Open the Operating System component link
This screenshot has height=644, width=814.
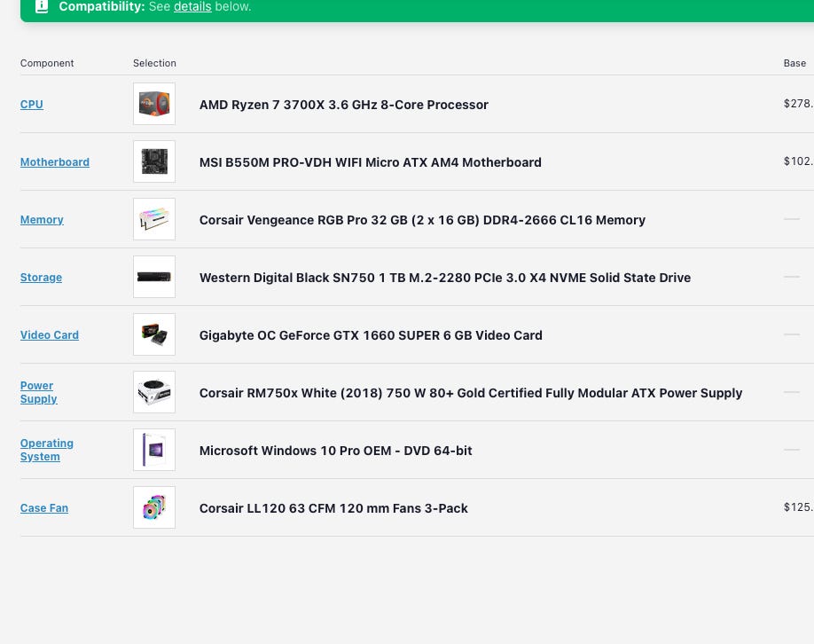click(x=47, y=450)
